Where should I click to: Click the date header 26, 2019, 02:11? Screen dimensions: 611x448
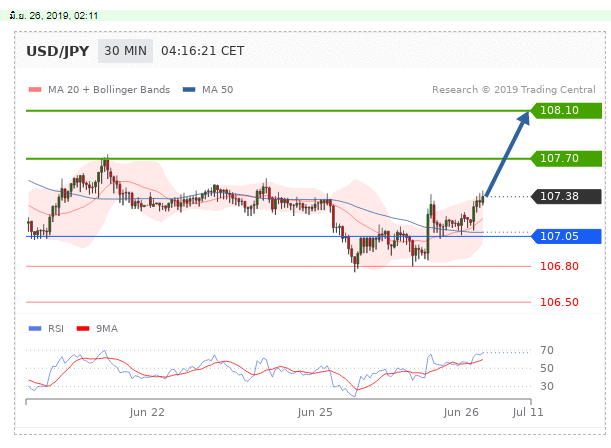tap(54, 16)
